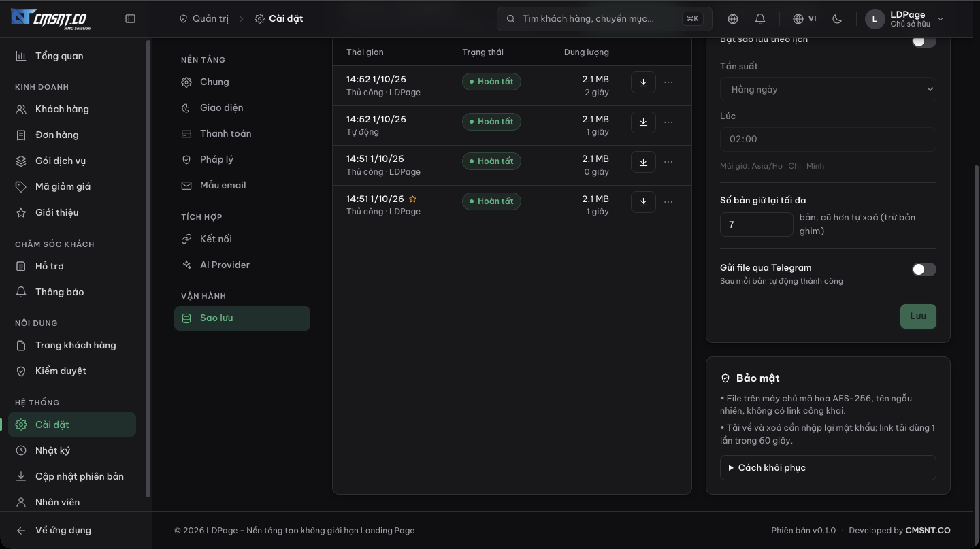This screenshot has height=549, width=980.
Task: Click the Lưu save button
Action: [918, 316]
